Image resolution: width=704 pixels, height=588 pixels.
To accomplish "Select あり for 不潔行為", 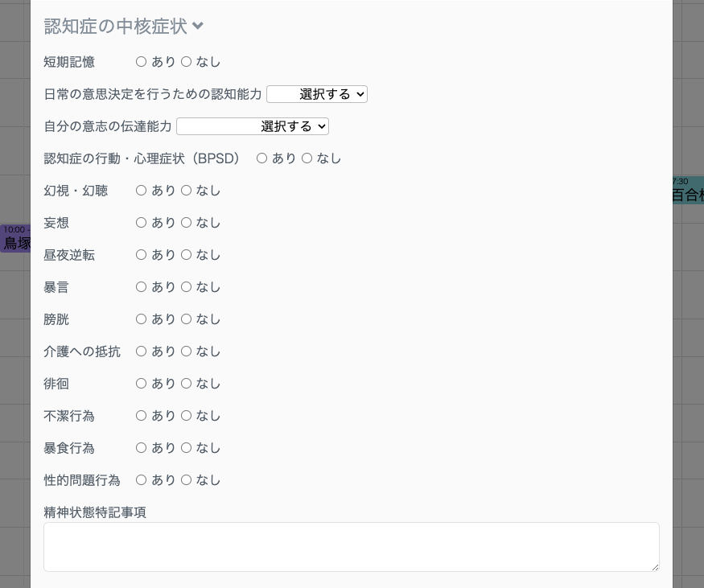I will pyautogui.click(x=141, y=415).
